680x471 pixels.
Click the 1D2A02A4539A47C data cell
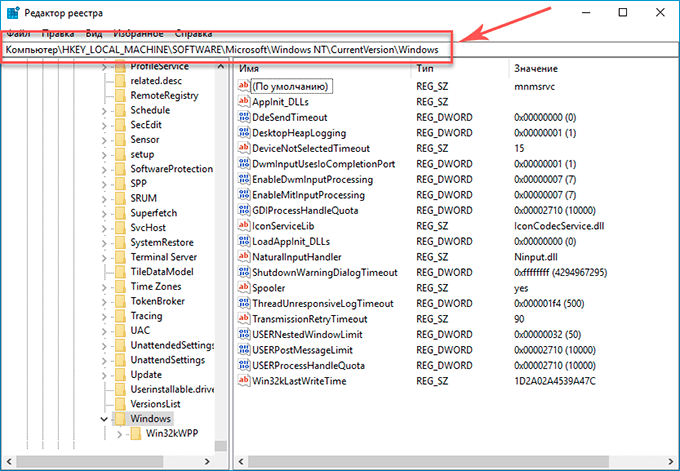point(555,381)
